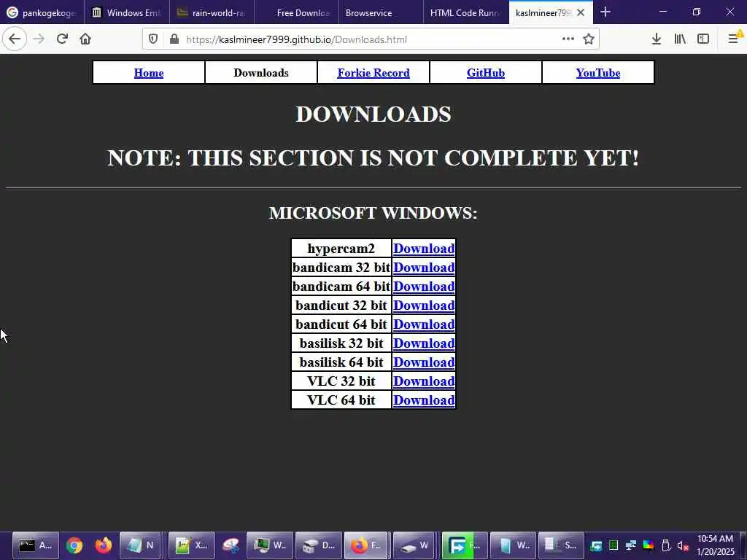
Task: Open the Forkie Record link
Action: click(373, 73)
